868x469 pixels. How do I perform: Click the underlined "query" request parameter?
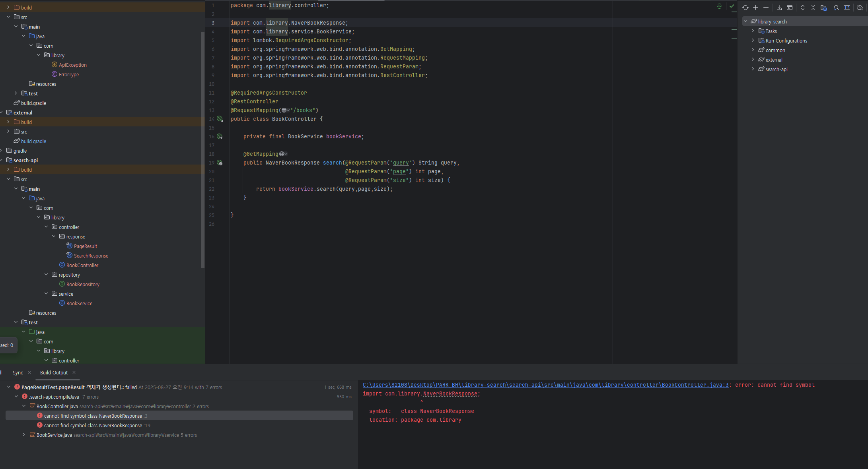401,163
